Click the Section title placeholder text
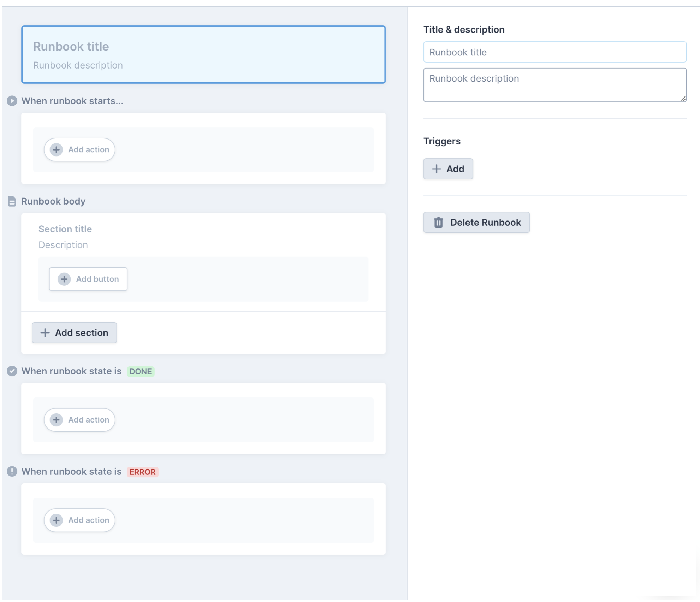Screen dimensions: 700x602 click(x=65, y=229)
